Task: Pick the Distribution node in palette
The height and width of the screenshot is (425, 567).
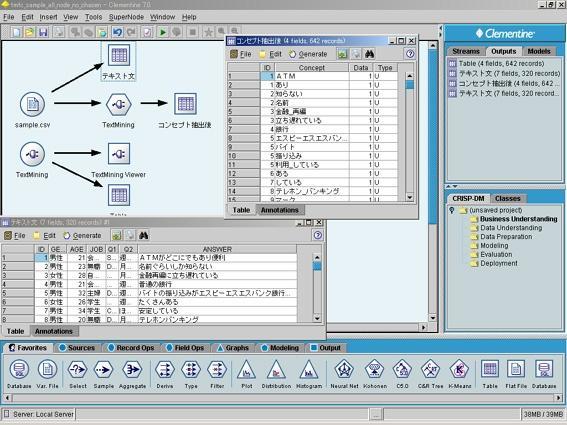Action: pyautogui.click(x=276, y=370)
